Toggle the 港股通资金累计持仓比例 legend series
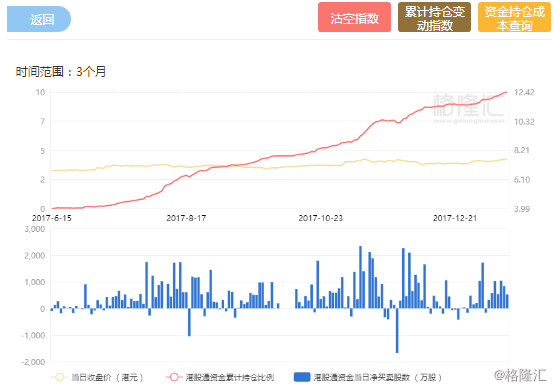 [x=220, y=377]
